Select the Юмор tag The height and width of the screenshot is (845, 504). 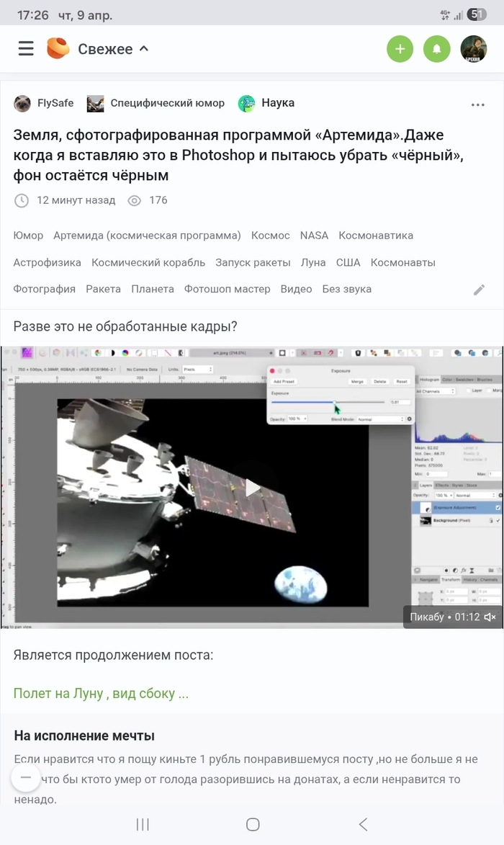(x=28, y=236)
